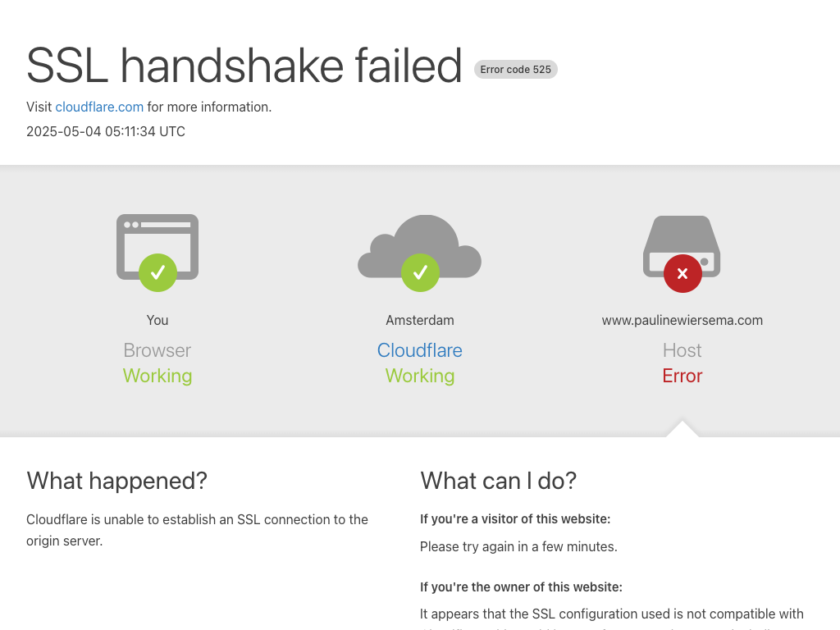The height and width of the screenshot is (630, 840).
Task: Open the cloudflare.com link
Action: pos(99,107)
